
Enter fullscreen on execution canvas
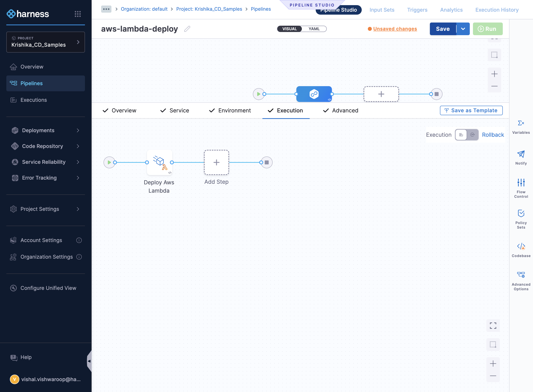pos(493,325)
